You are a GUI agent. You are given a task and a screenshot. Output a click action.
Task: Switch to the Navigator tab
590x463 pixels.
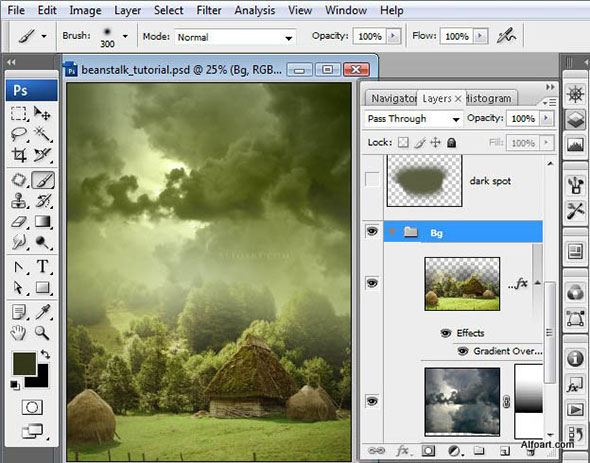pyautogui.click(x=392, y=99)
